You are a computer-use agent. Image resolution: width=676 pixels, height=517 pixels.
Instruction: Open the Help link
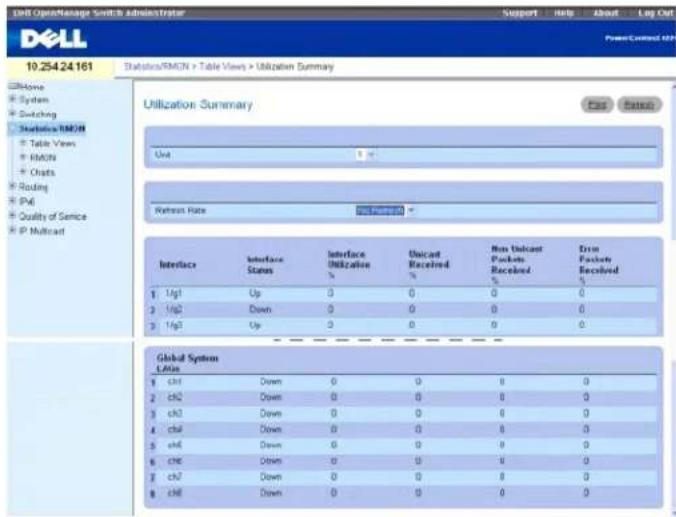pyautogui.click(x=563, y=13)
